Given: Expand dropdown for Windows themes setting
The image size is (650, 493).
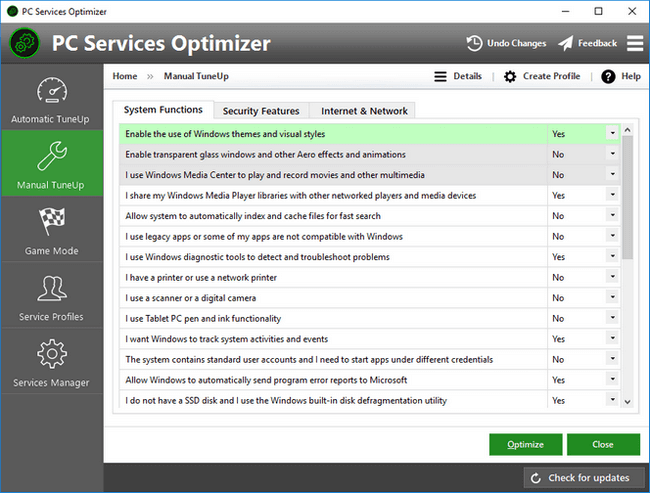Looking at the screenshot, I should (x=612, y=134).
